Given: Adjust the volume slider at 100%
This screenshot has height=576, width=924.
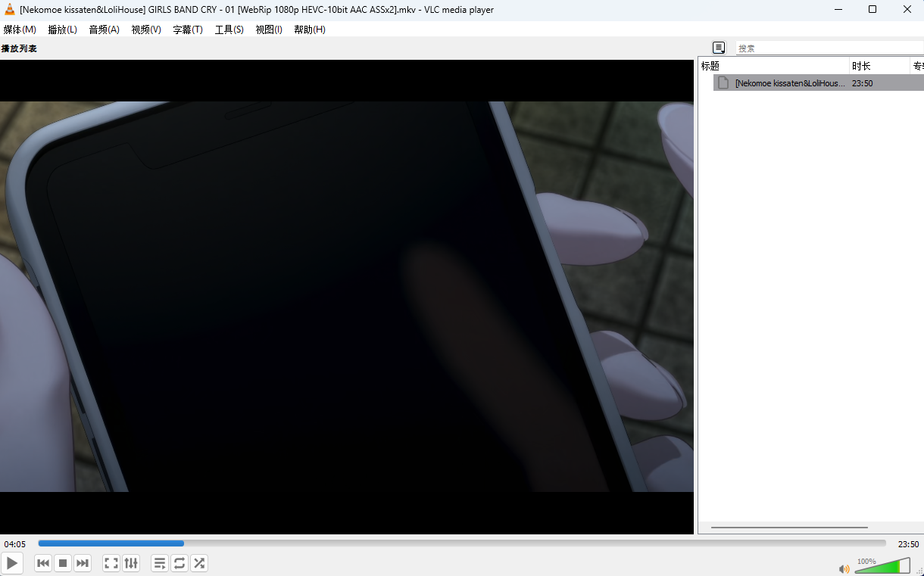Looking at the screenshot, I should pyautogui.click(x=882, y=565).
